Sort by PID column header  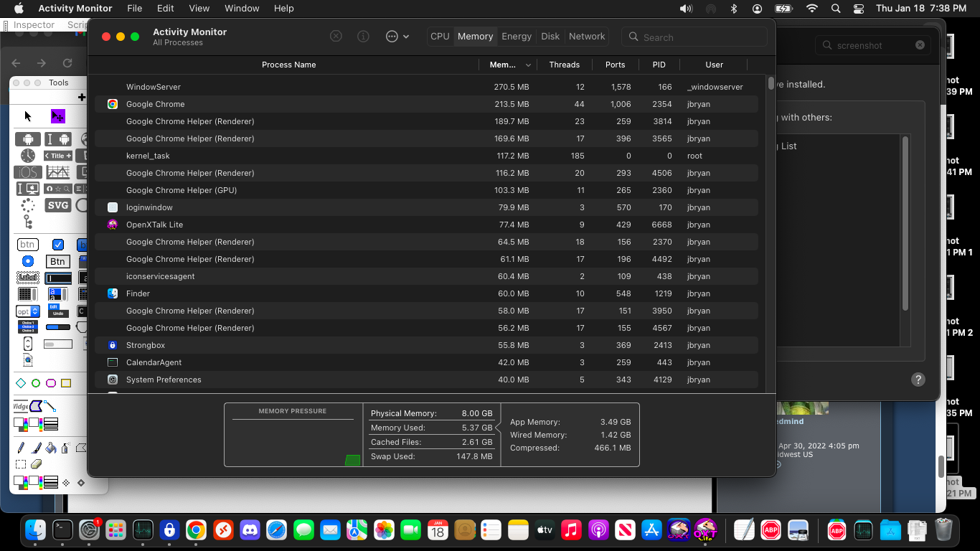[x=659, y=65]
